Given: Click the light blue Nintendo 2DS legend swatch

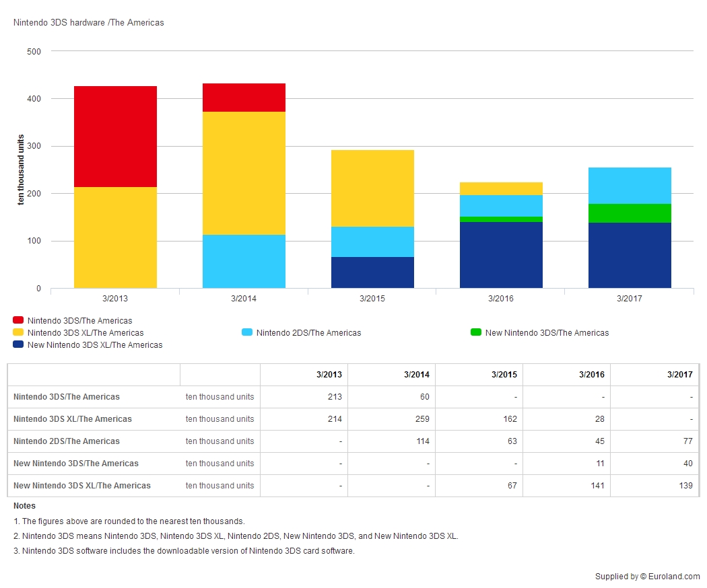Looking at the screenshot, I should pyautogui.click(x=247, y=332).
